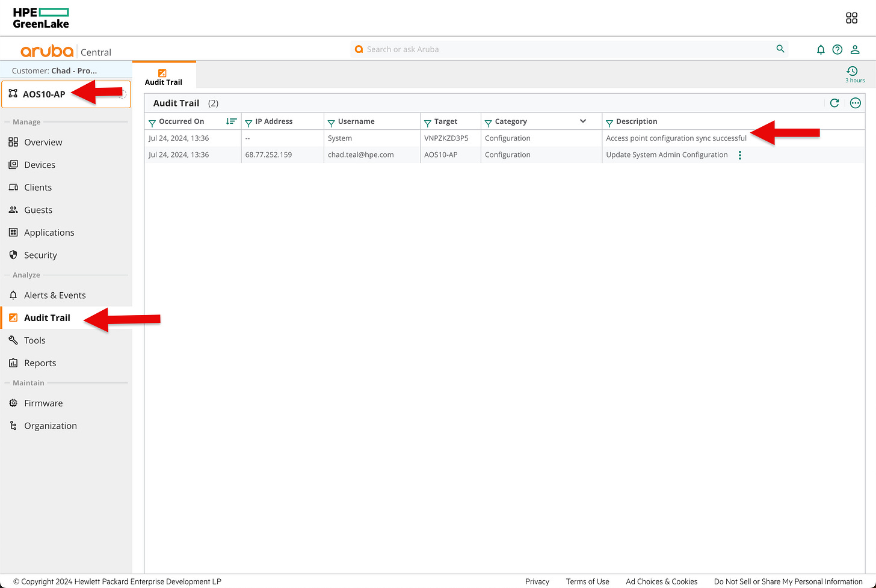876x588 pixels.
Task: Select Devices in the sidebar
Action: 40,164
